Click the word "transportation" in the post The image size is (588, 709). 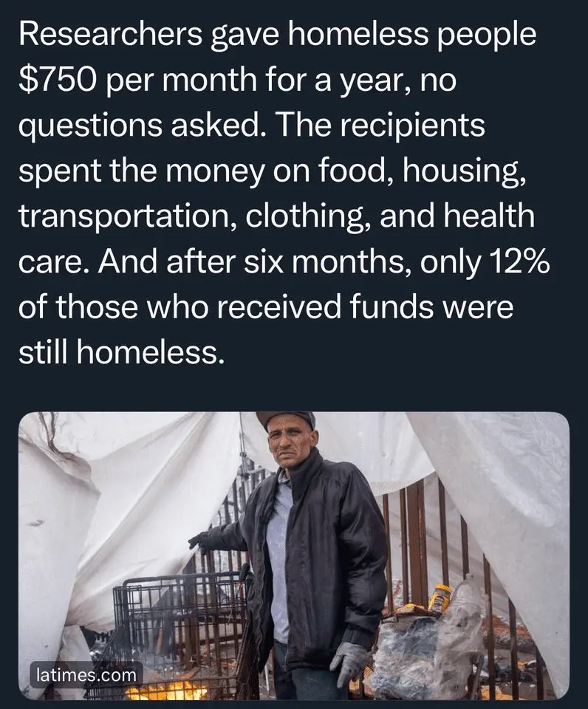coord(118,217)
